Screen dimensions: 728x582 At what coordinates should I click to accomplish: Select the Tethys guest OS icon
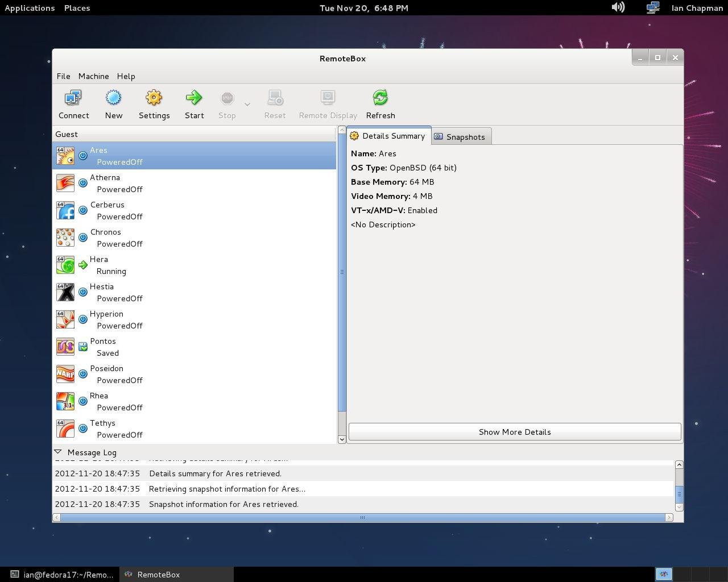coord(65,429)
